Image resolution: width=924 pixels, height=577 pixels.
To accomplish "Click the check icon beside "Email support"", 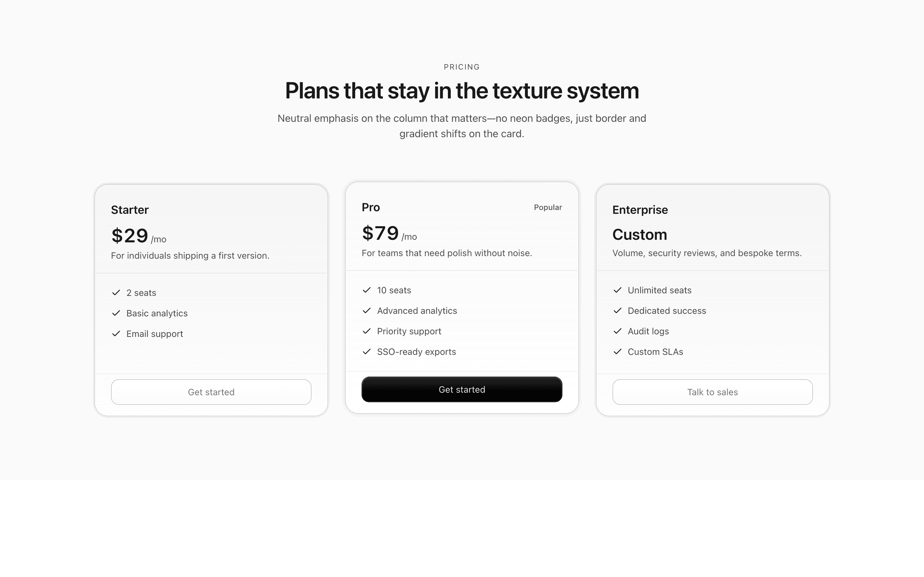I will click(x=116, y=333).
